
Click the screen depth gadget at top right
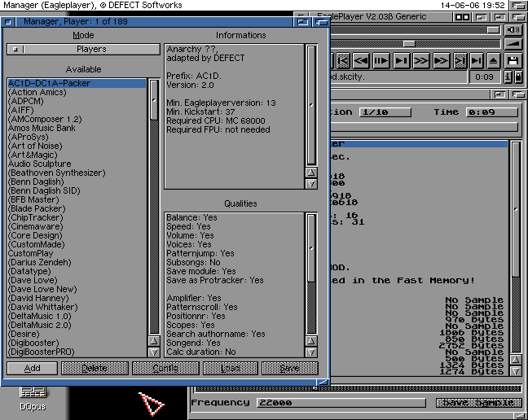(518, 6)
